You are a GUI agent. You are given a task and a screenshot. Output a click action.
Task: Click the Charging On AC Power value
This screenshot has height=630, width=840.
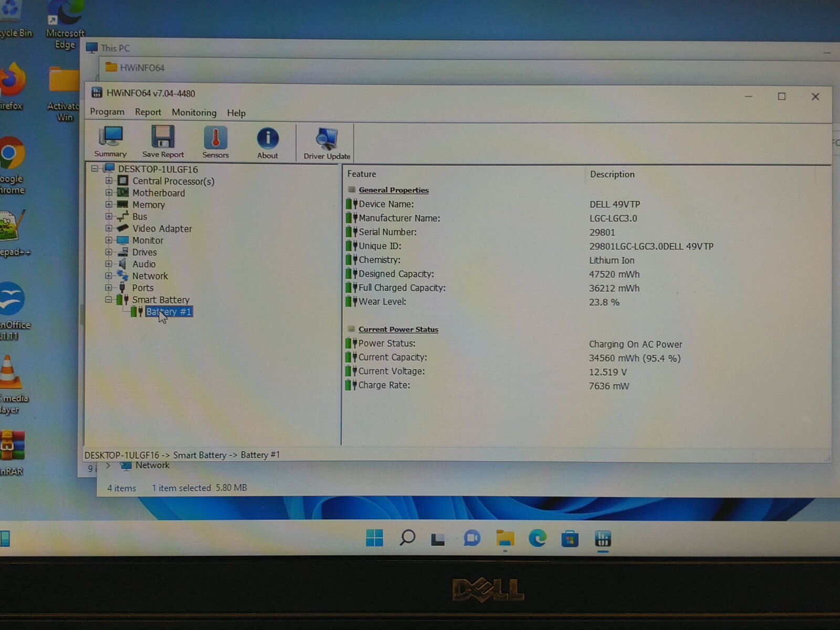(635, 344)
